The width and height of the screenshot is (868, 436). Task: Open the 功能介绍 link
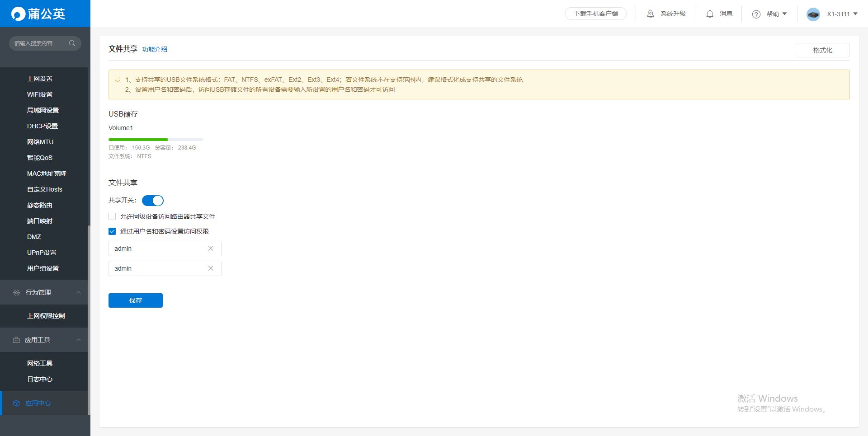[155, 49]
